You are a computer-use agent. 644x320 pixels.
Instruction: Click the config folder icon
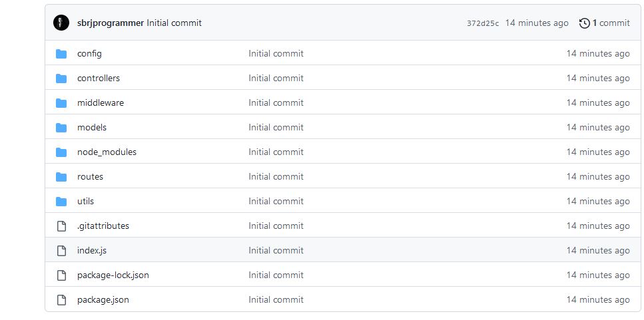tap(61, 53)
